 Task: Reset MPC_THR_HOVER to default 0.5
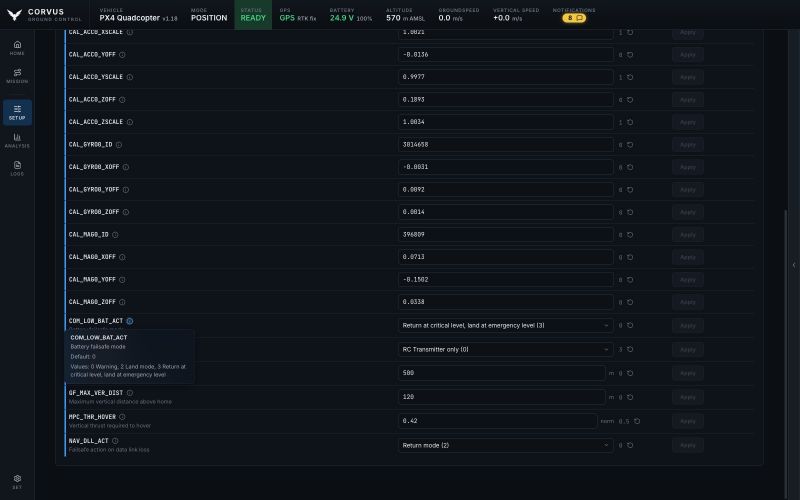coord(637,421)
